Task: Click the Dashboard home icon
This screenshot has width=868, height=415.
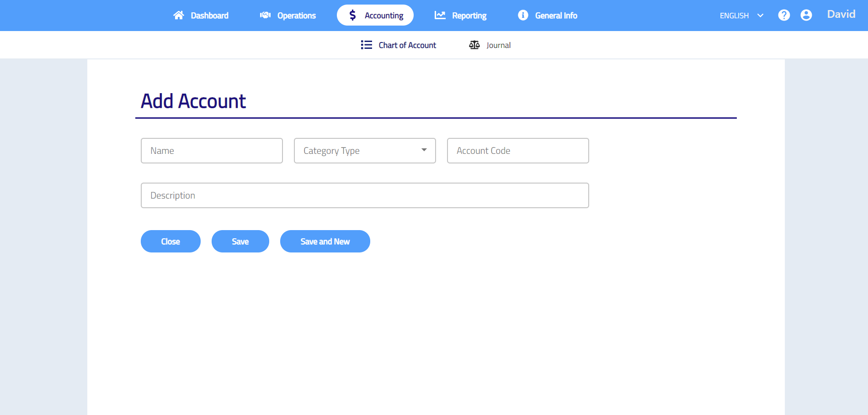Action: pos(178,16)
